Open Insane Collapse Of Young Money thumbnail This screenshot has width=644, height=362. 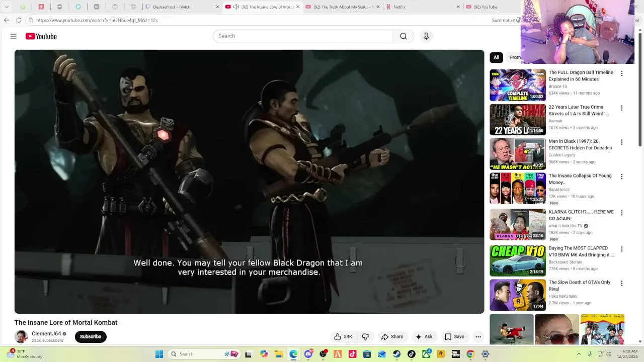518,188
